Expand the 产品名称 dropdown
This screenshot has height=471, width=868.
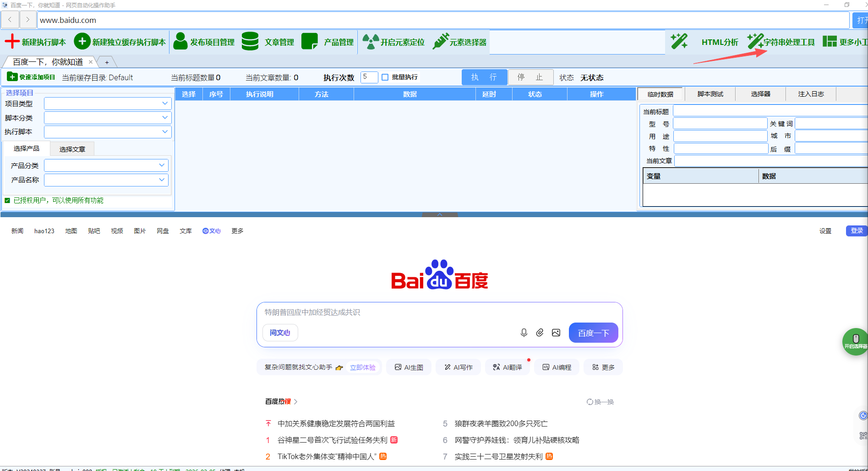coord(161,180)
